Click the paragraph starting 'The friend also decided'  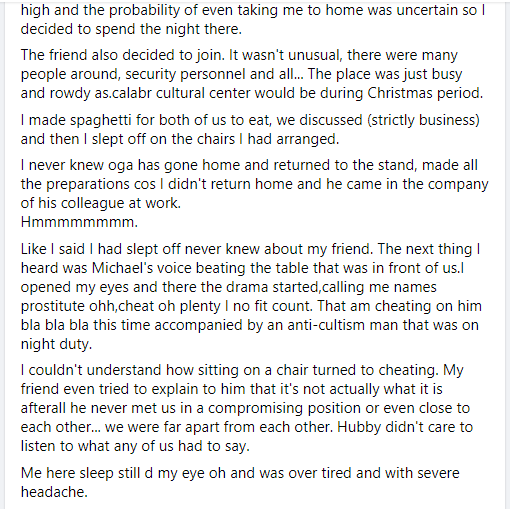point(252,74)
